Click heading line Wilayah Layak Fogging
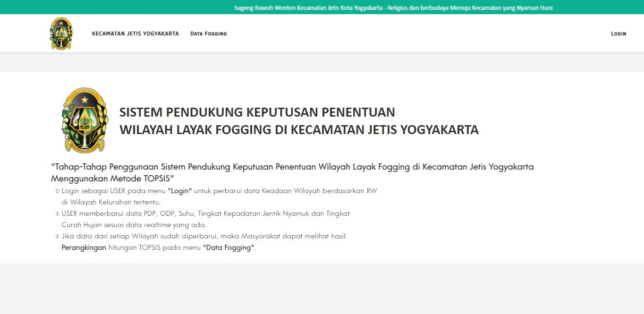The image size is (644, 314). pyautogui.click(x=299, y=130)
